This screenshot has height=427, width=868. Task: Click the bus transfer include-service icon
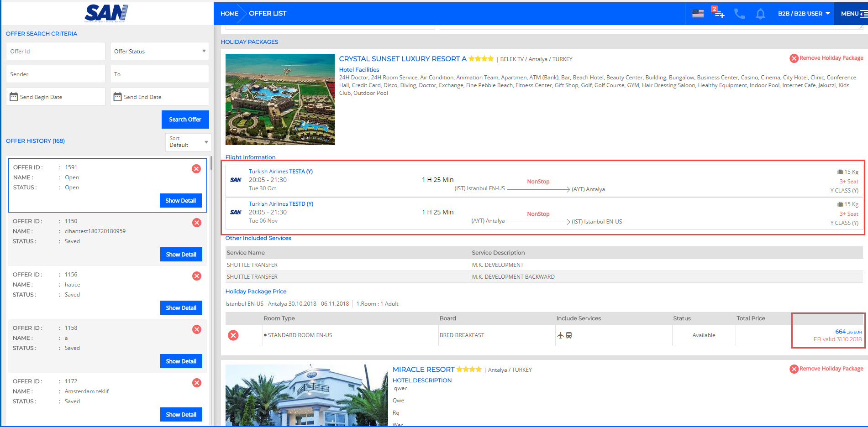coord(569,335)
